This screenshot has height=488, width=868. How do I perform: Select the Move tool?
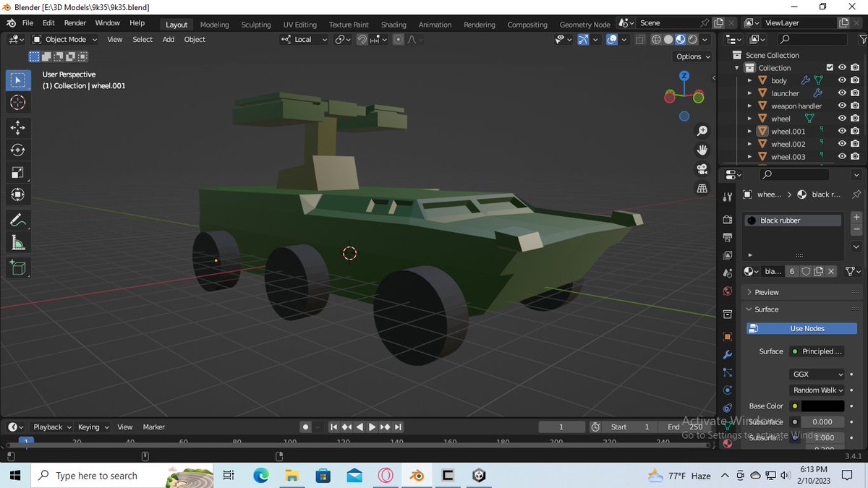18,128
